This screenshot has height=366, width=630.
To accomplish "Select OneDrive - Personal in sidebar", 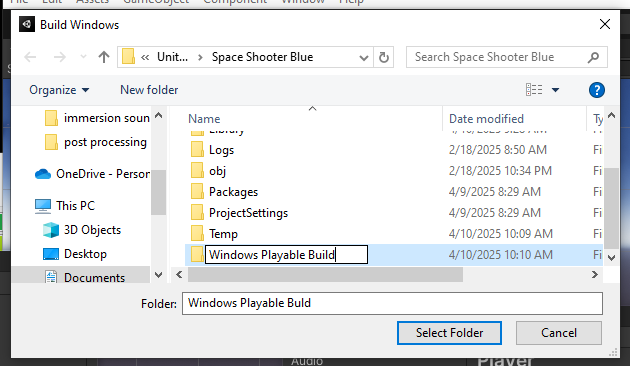I will tap(92, 174).
